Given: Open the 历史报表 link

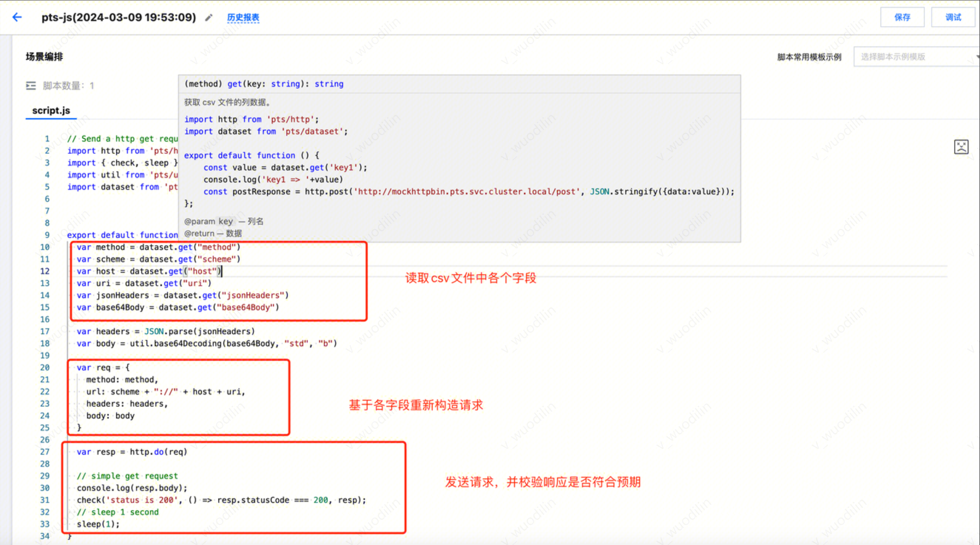Looking at the screenshot, I should [243, 18].
